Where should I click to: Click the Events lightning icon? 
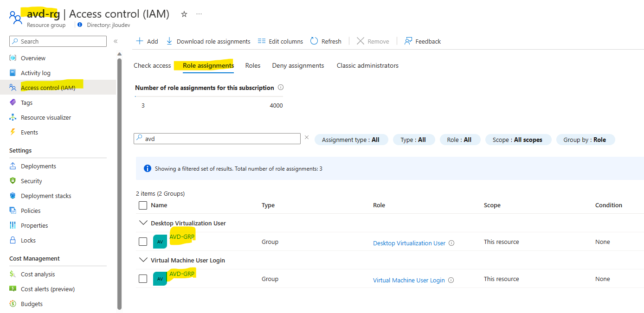tap(13, 132)
